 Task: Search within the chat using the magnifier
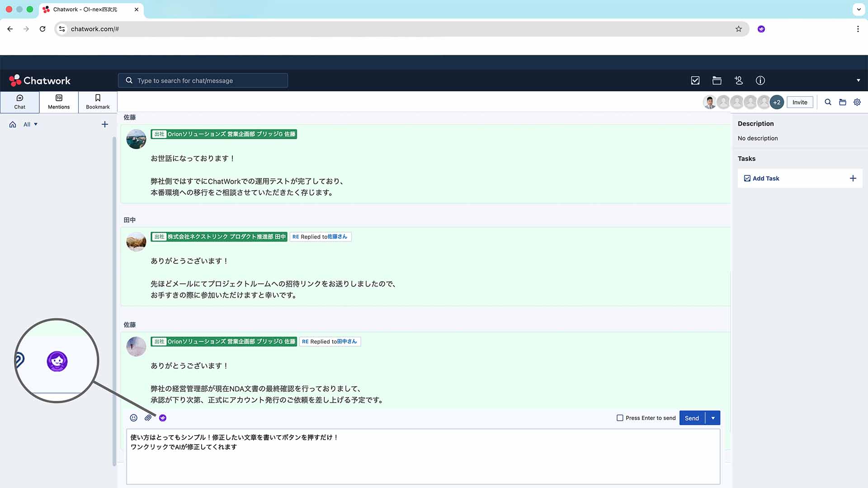(828, 102)
